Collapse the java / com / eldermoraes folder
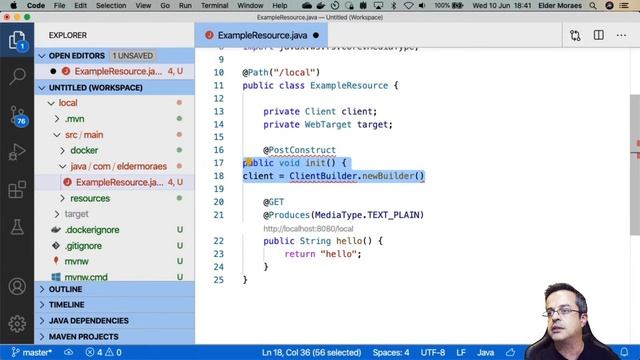This screenshot has height=360, width=640. [x=62, y=167]
